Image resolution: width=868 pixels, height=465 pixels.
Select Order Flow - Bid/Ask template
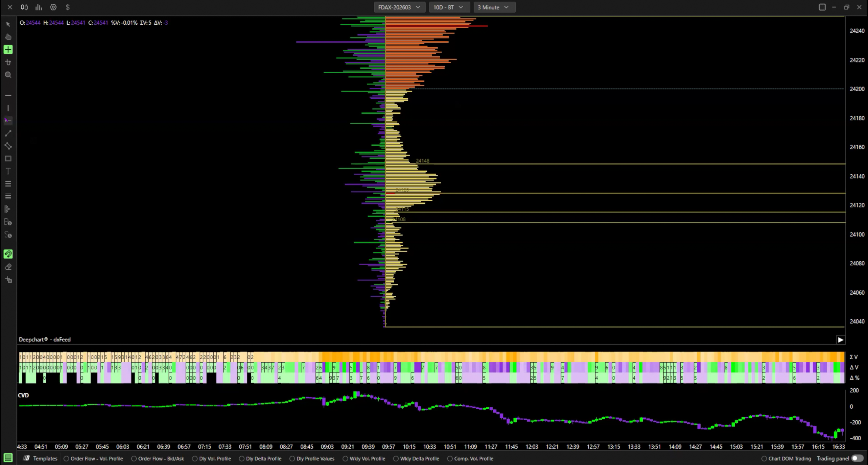pyautogui.click(x=158, y=459)
